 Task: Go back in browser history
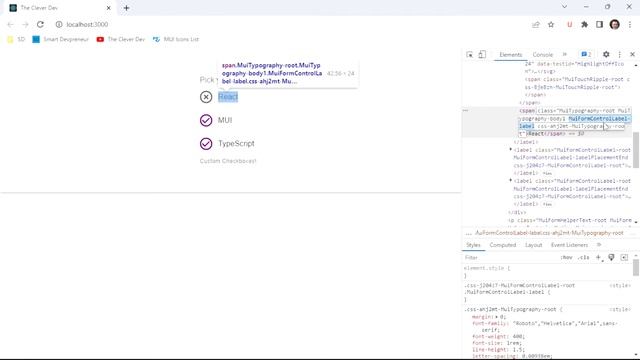tap(11, 24)
